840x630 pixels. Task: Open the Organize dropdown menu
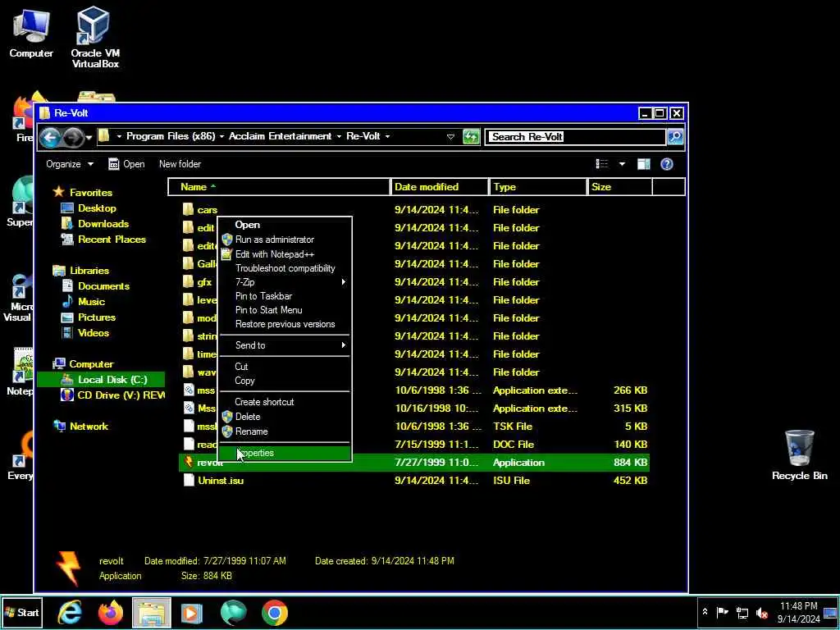point(70,164)
